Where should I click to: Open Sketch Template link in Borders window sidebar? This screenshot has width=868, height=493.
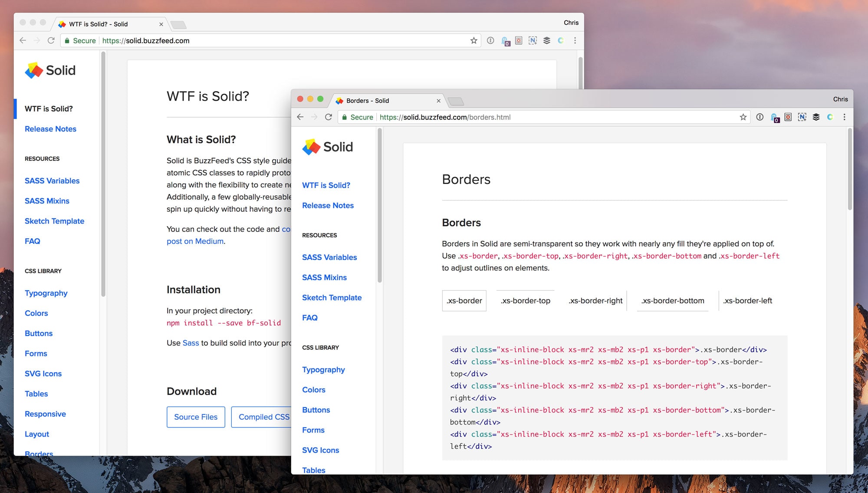332,298
